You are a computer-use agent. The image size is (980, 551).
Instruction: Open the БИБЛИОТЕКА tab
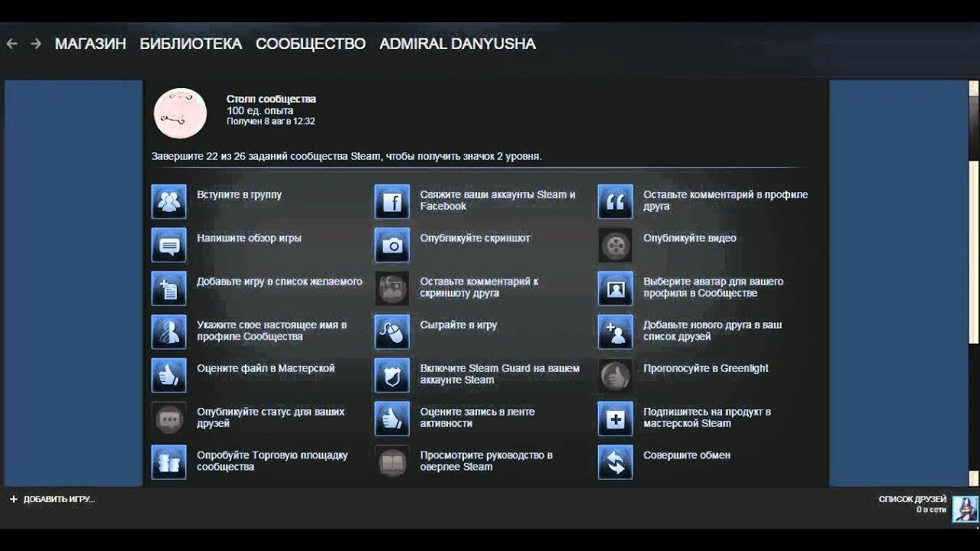point(191,44)
